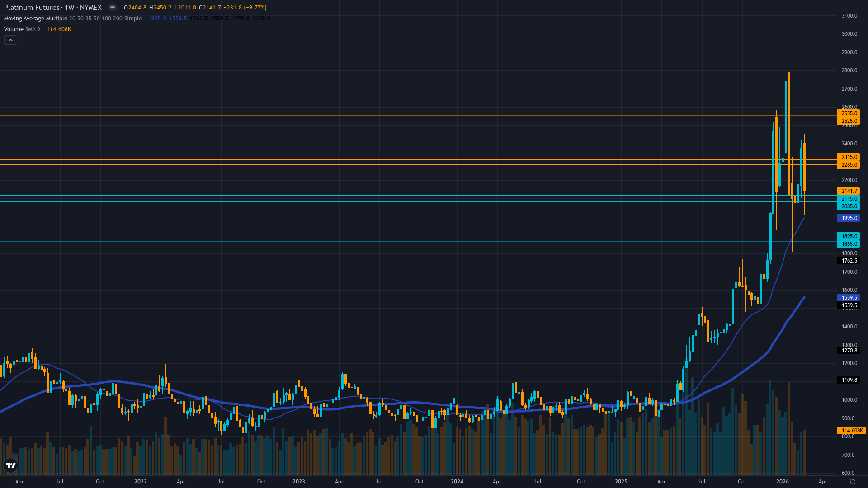Viewport: 868px width, 488px height.
Task: Click the market status pill icon beside NYMEX
Action: coord(113,8)
